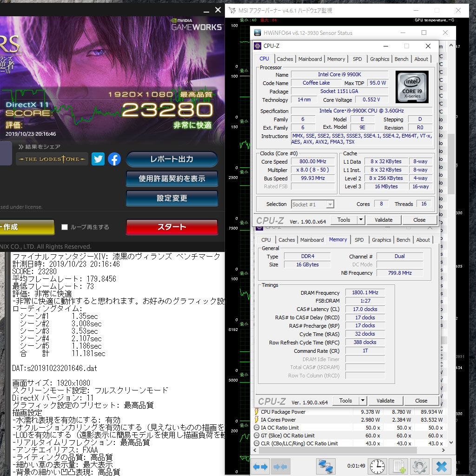Expand Tools dropdown arrow in front CPU-Z
Viewport: 476px width, 476px height.
click(x=361, y=219)
